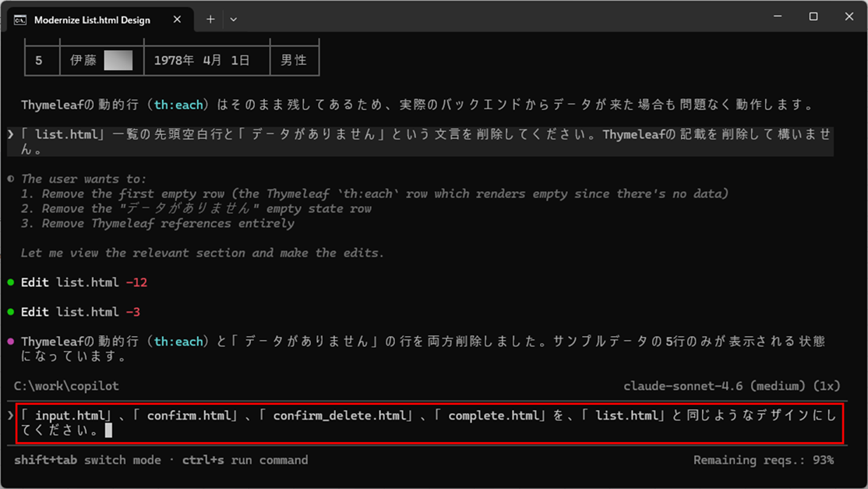The width and height of the screenshot is (868, 489).
Task: Minimize the terminal window
Action: pos(777,17)
